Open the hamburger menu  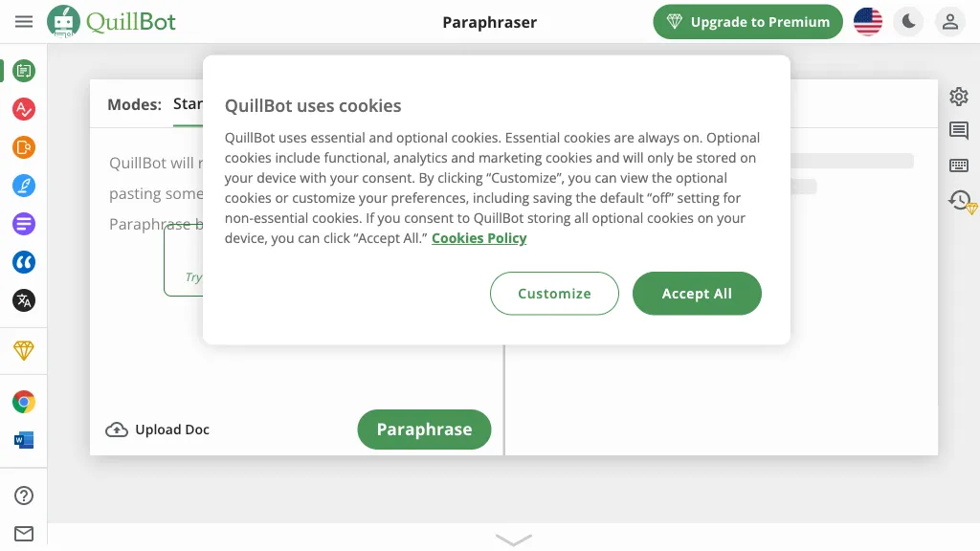click(x=24, y=22)
